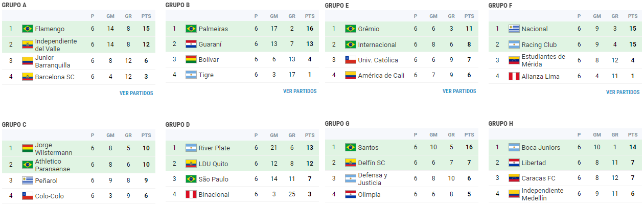Click the Ecuador flag beside Delfín SC
This screenshot has height=205, width=644.
351,163
